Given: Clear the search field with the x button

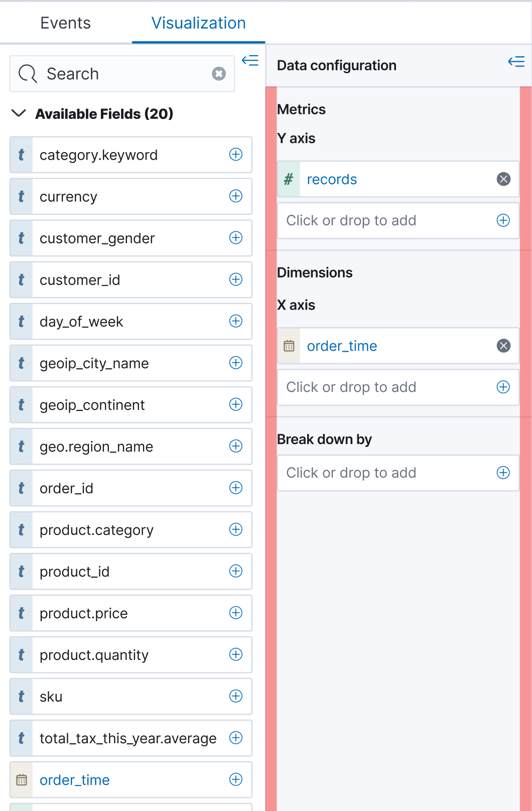Looking at the screenshot, I should (x=219, y=74).
